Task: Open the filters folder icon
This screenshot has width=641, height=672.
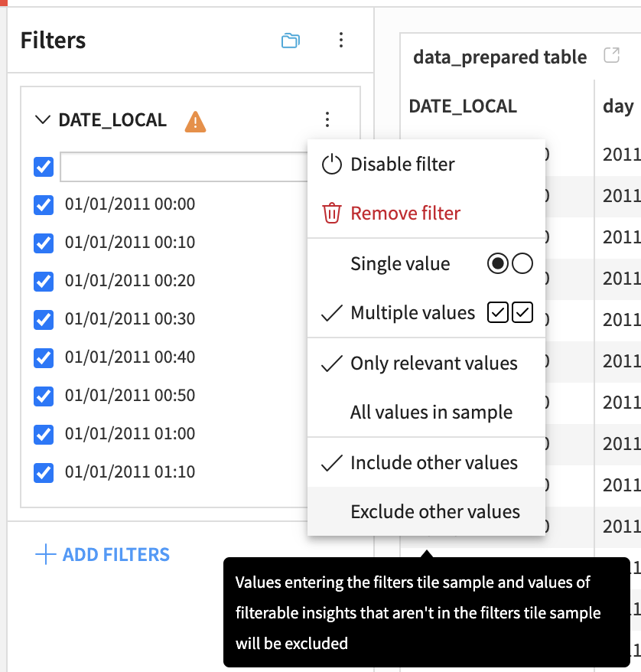Action: 291,41
